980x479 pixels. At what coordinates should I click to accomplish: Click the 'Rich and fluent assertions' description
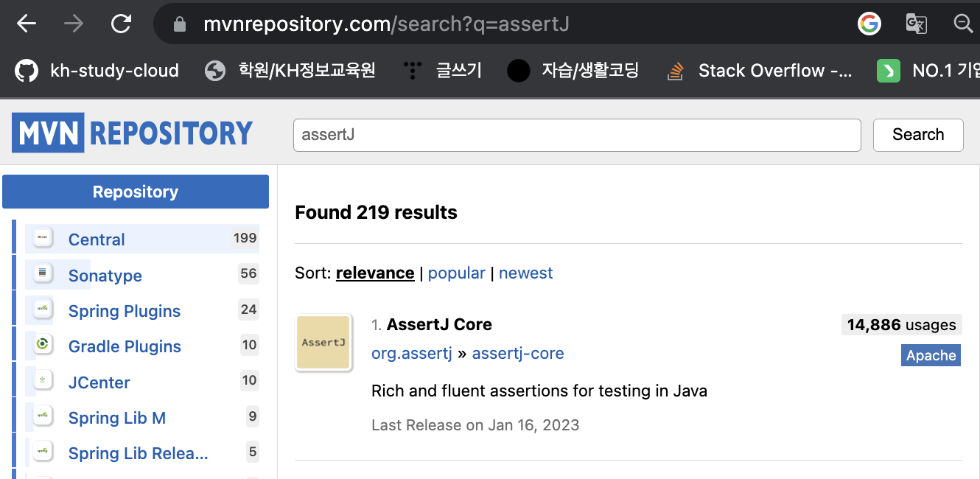(539, 391)
